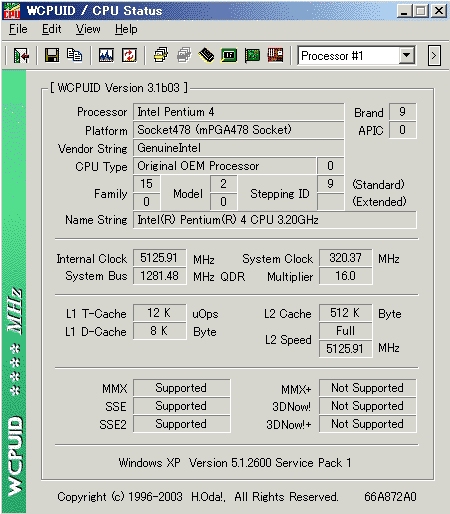Click the L2 Speed value Full
450x514 pixels.
coord(345,331)
